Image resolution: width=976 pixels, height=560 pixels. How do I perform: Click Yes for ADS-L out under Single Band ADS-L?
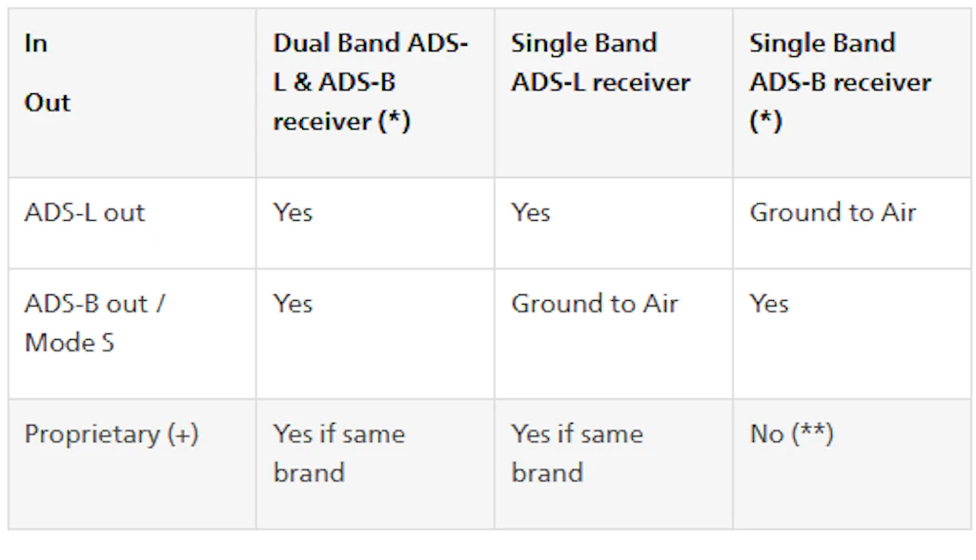[531, 212]
